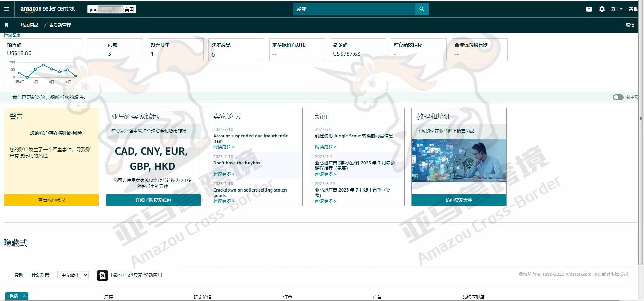The image size is (644, 301).
Task: Toggle the new homepage switch
Action: pyautogui.click(x=618, y=97)
